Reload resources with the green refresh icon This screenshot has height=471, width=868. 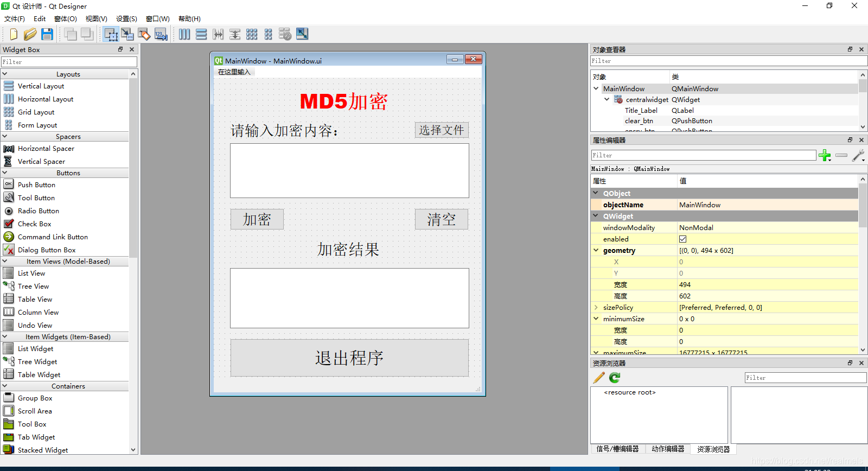615,378
